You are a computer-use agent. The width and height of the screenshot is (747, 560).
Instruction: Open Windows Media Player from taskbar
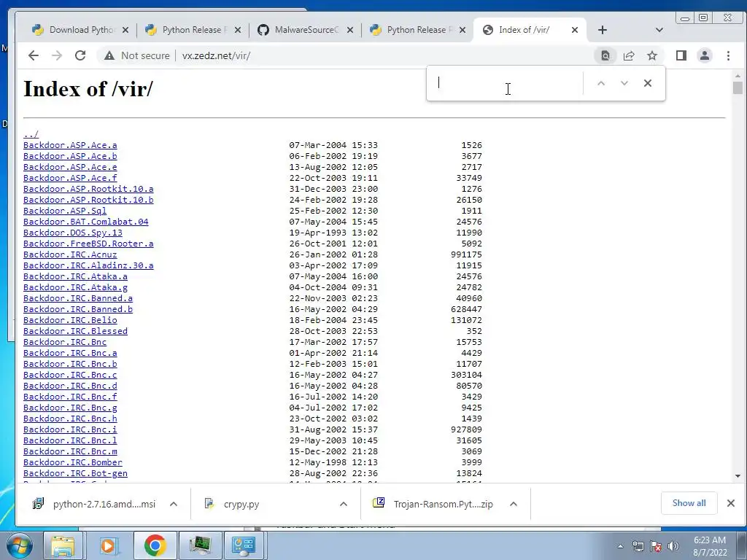(109, 545)
